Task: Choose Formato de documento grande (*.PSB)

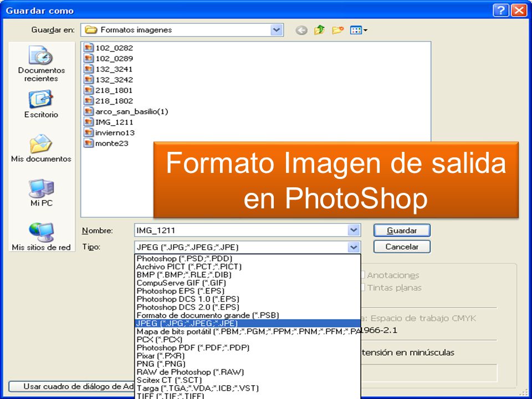Action: click(248, 315)
